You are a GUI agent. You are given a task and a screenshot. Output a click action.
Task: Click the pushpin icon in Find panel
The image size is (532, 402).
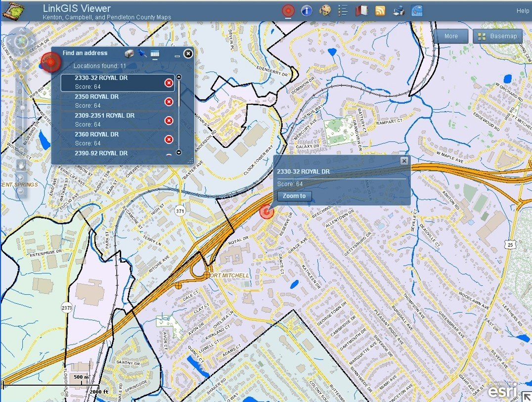[x=142, y=53]
